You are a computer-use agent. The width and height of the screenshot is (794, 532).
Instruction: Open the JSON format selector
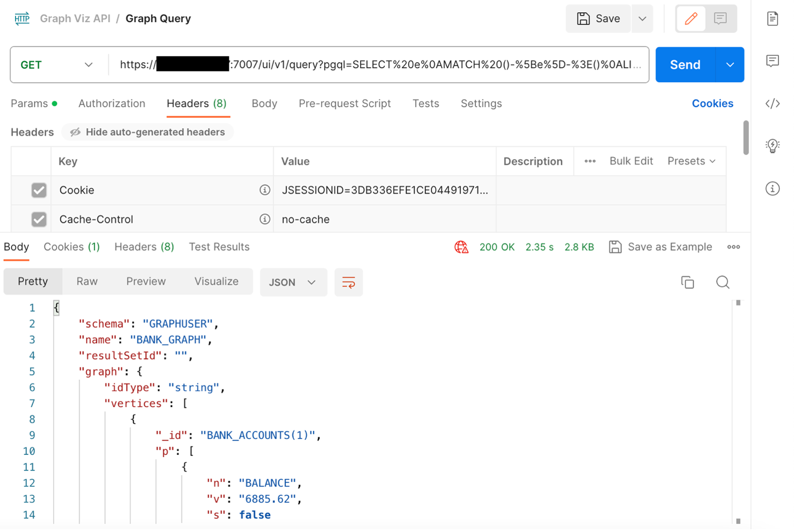click(293, 282)
